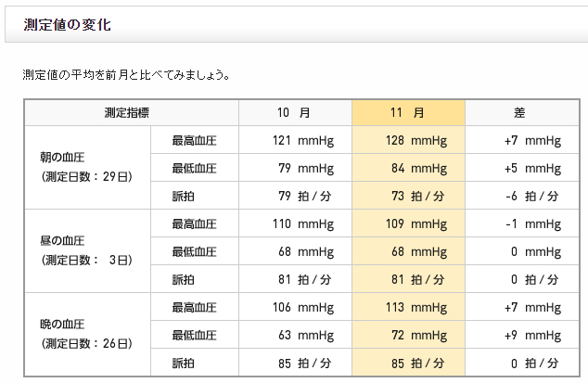Select the 昼の血圧 row group cell
This screenshot has width=588, height=383.
87,251
